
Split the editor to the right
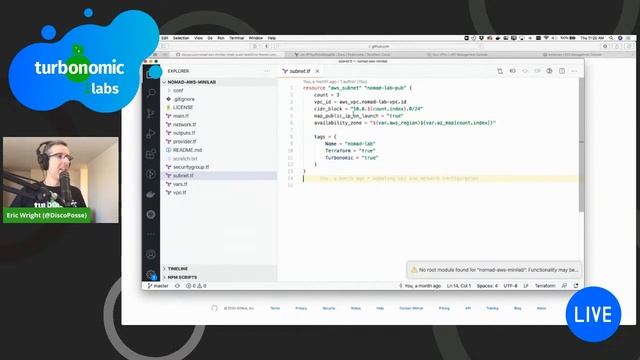coord(562,71)
